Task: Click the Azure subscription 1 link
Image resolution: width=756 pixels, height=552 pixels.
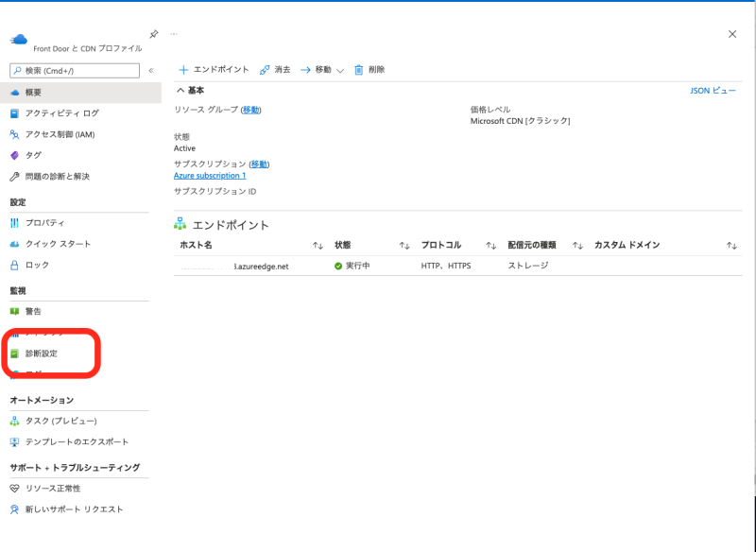Action: (x=210, y=175)
